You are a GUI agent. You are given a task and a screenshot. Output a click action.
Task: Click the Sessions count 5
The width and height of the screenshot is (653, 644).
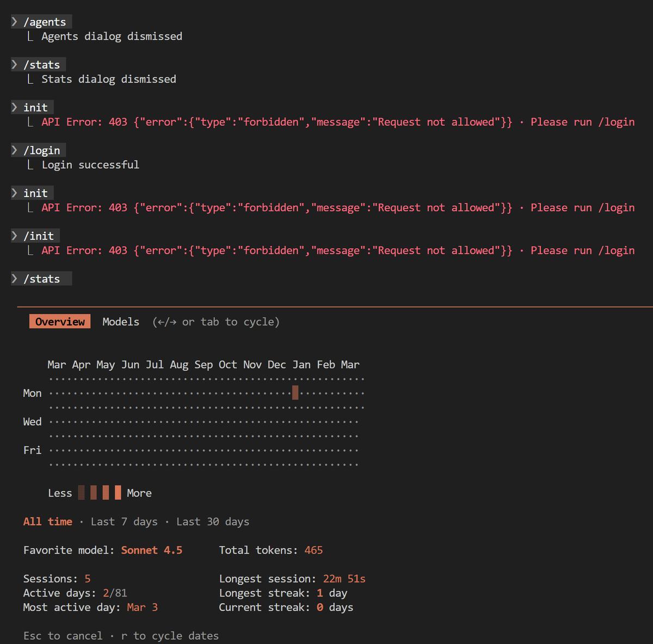pos(88,579)
